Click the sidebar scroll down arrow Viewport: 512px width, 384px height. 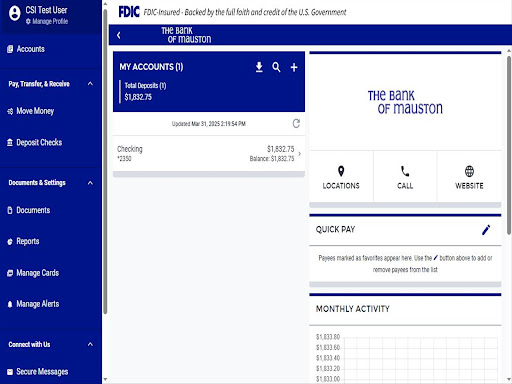click(105, 379)
